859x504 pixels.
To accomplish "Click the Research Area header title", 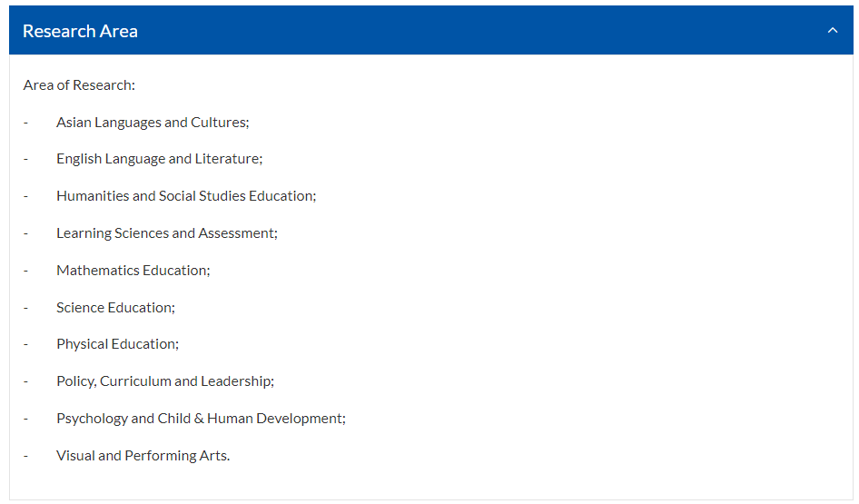I will [80, 31].
